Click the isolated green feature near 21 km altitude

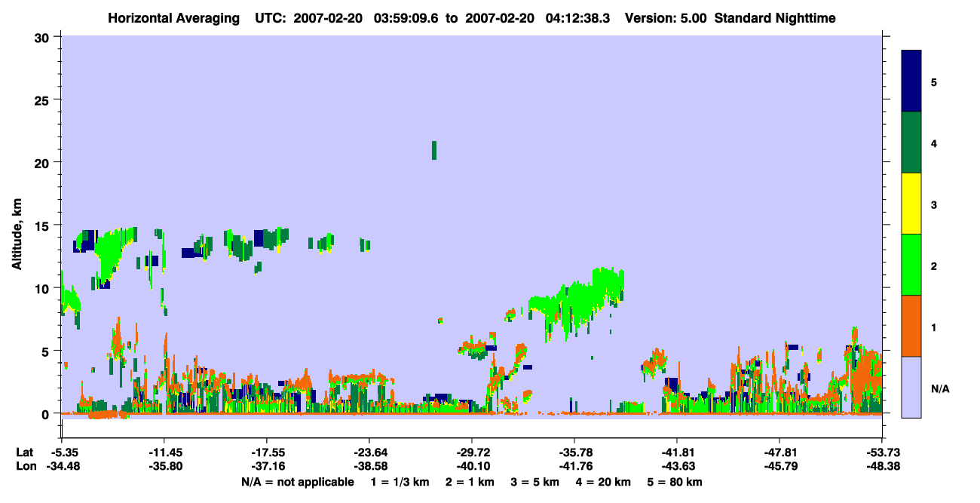(x=434, y=150)
